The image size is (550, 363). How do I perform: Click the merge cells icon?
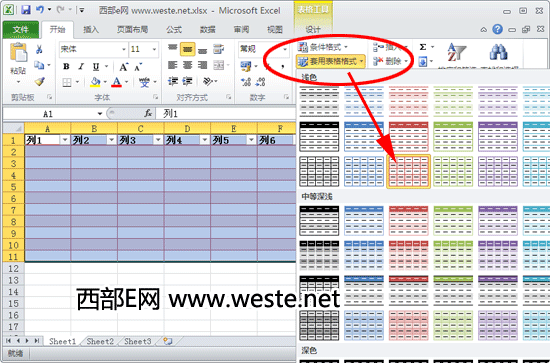tap(219, 65)
